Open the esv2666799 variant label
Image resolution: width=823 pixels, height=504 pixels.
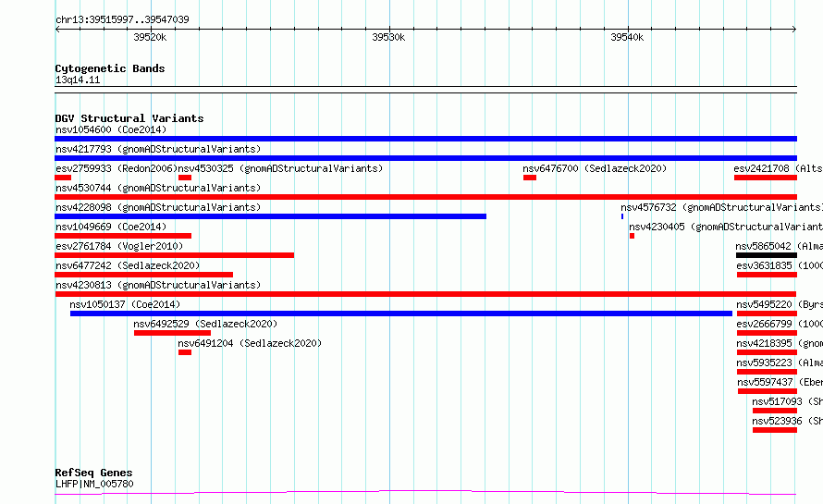780,324
